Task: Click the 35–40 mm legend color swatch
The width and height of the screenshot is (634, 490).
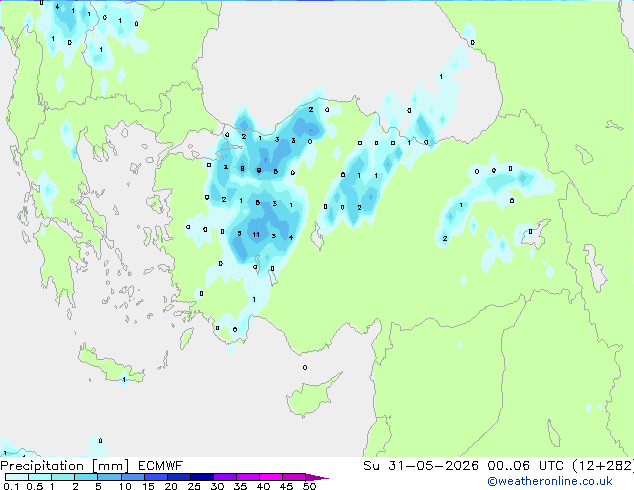Action: pyautogui.click(x=247, y=477)
